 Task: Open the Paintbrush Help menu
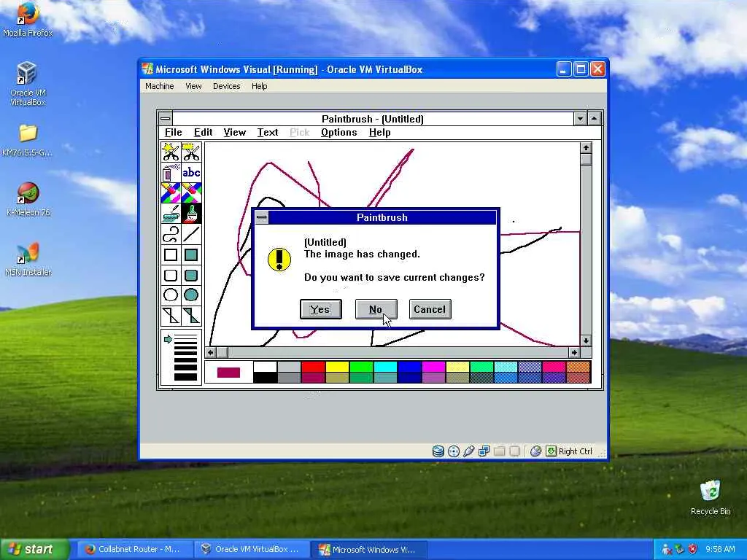point(379,133)
